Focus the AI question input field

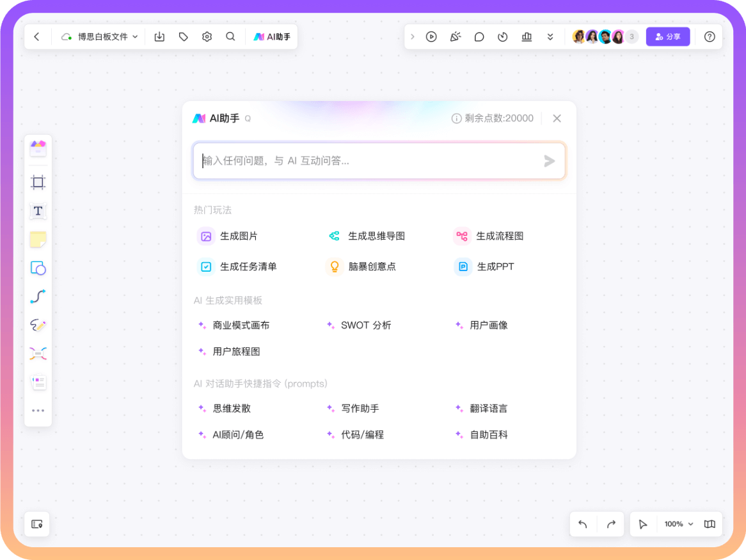pos(379,160)
